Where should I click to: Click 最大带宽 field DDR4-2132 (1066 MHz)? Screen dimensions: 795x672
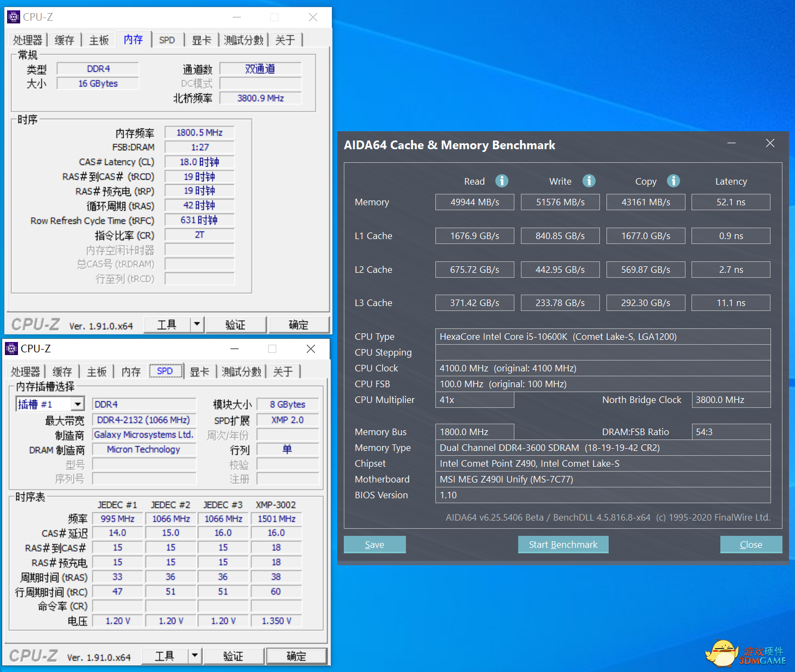[x=144, y=420]
